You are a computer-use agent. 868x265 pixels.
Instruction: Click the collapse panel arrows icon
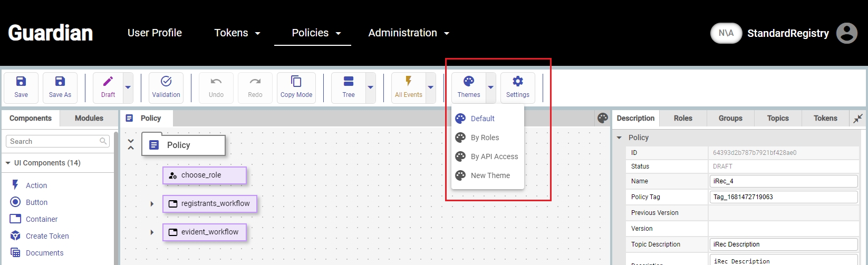858,118
